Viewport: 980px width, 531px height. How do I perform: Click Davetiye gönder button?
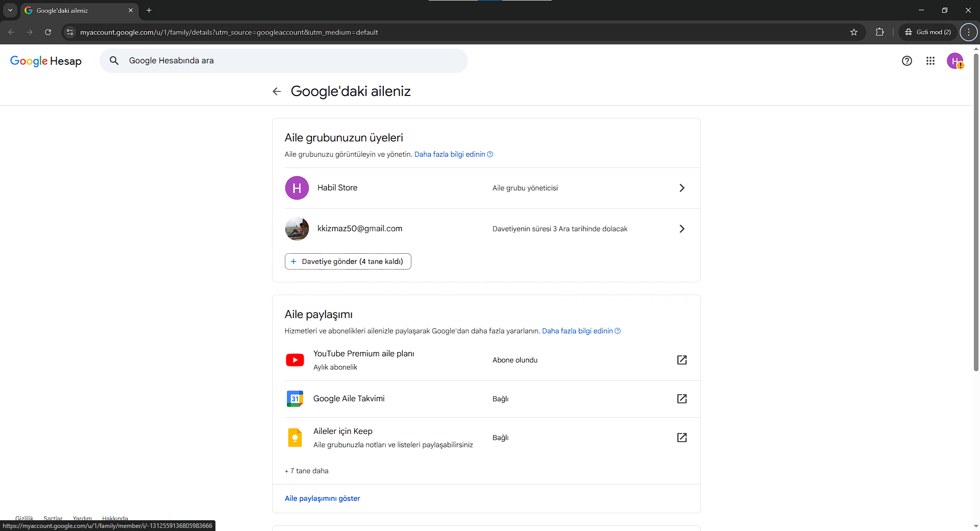click(348, 261)
